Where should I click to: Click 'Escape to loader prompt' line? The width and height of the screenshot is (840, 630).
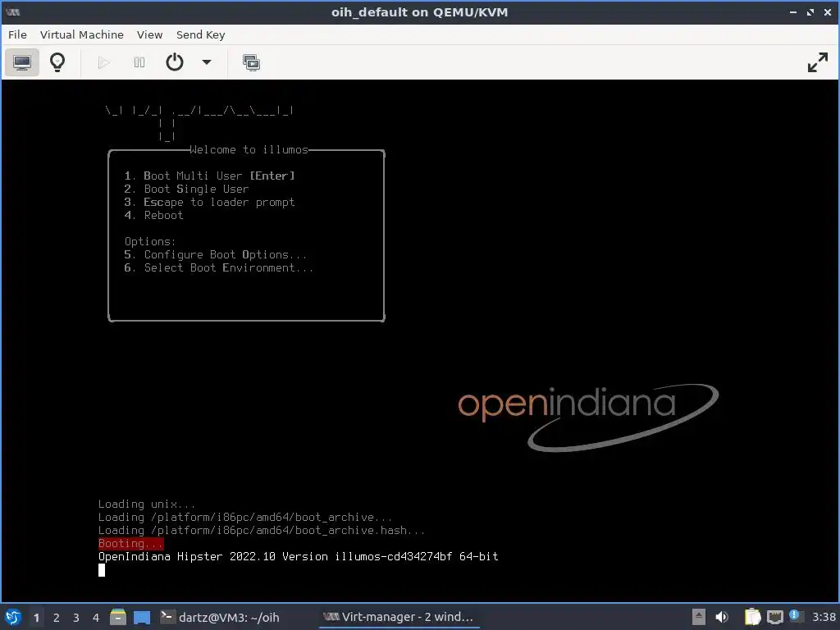tap(209, 202)
